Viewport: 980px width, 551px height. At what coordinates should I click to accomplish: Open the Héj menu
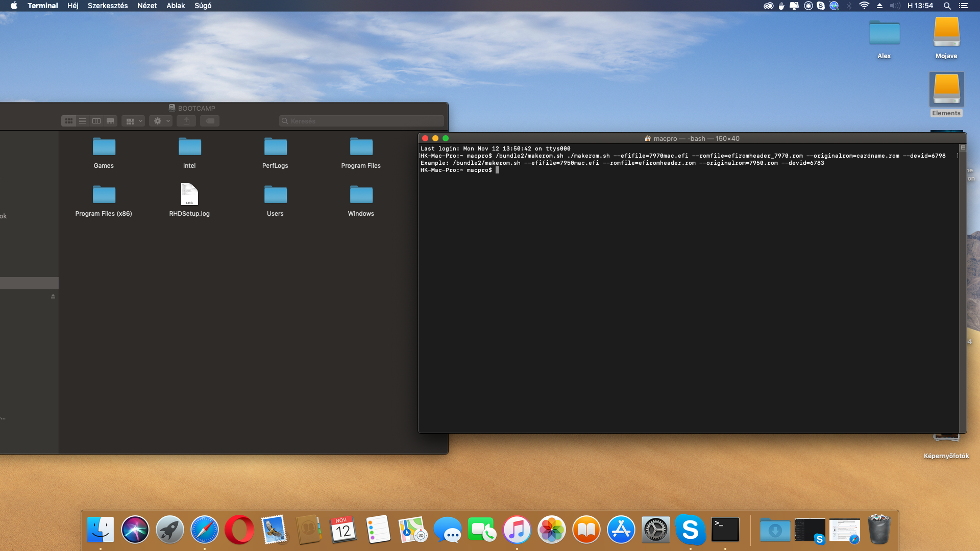73,6
